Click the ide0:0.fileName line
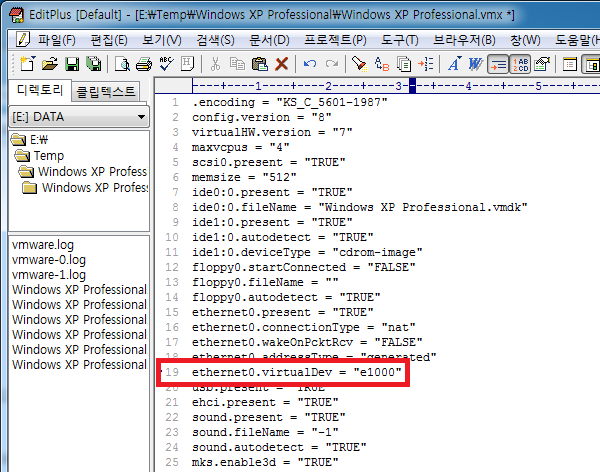 [x=360, y=207]
